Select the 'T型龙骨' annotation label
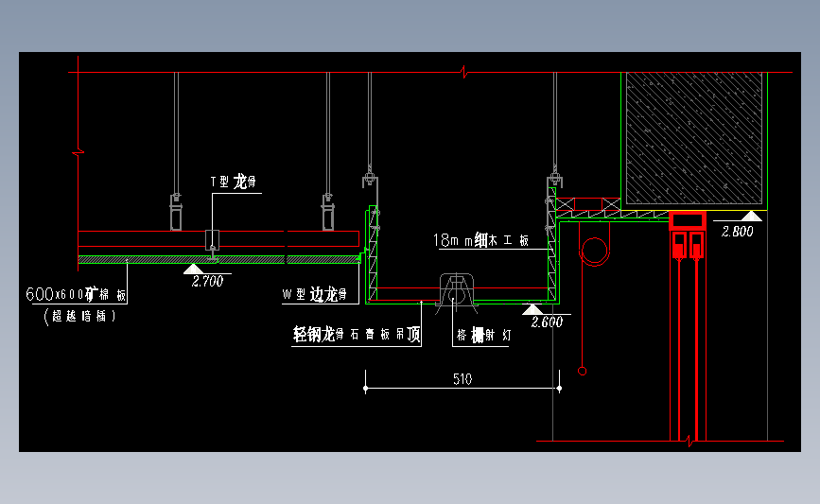This screenshot has height=504, width=820. pyautogui.click(x=234, y=182)
